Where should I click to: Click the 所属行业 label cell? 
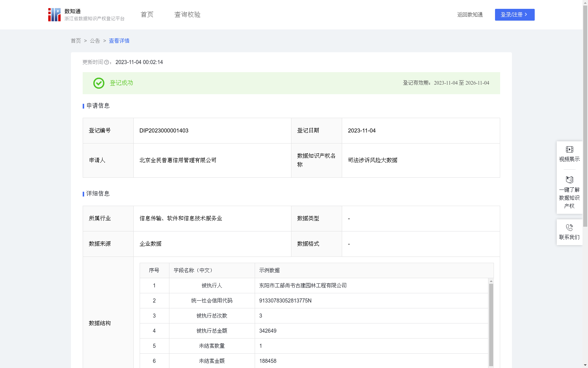pos(108,219)
